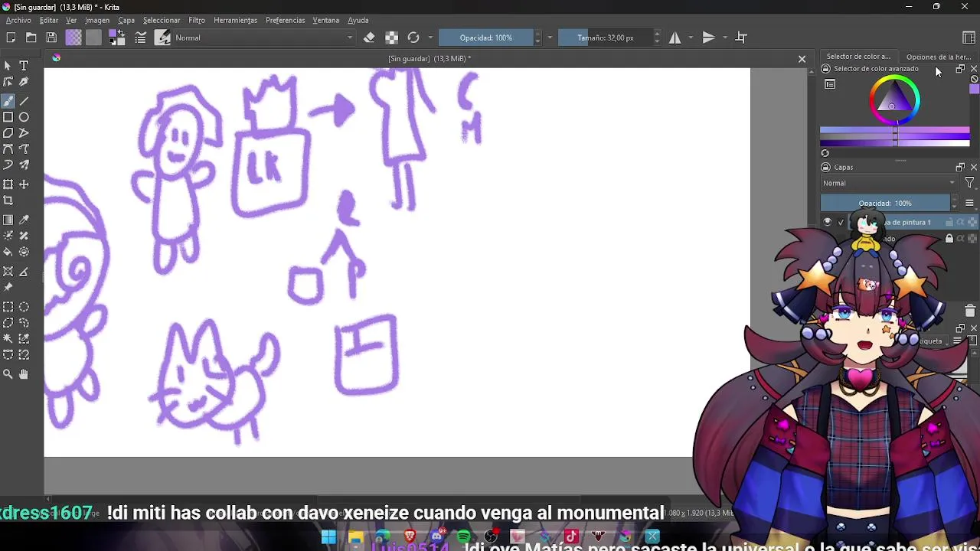Select the Assistant tool

8,272
